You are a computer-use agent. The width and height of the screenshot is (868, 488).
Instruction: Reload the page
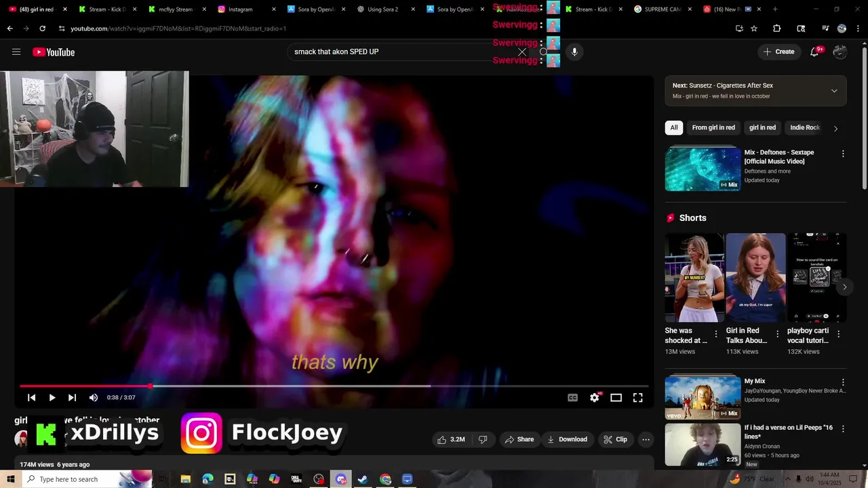[x=42, y=28]
